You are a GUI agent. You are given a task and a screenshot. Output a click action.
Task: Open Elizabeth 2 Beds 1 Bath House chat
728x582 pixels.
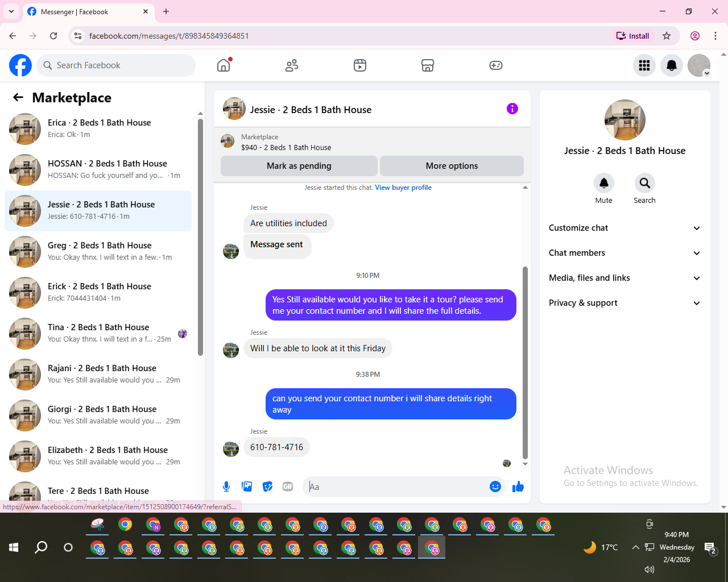98,456
